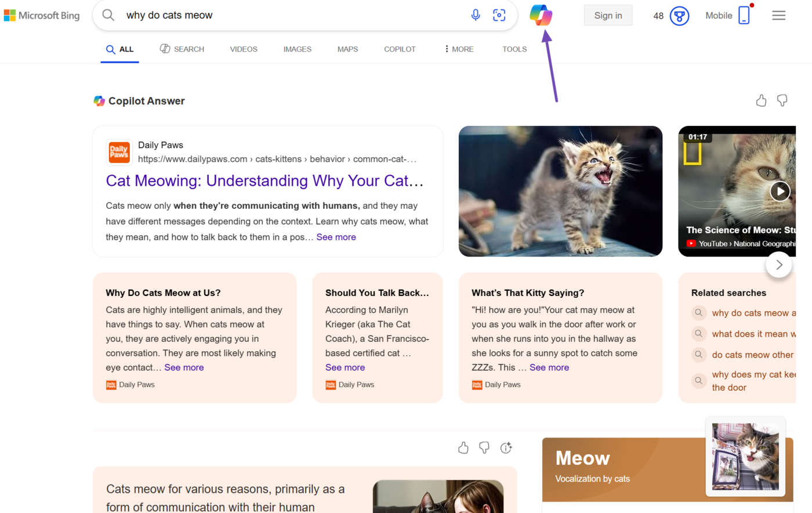812x513 pixels.
Task: Open the Mobile phone icon
Action: coord(744,16)
